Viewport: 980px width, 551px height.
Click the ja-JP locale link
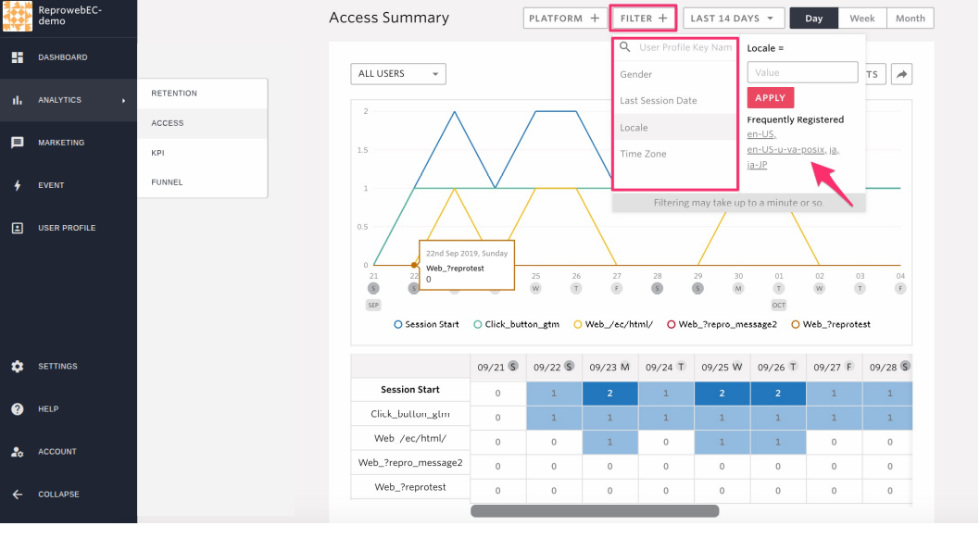757,165
